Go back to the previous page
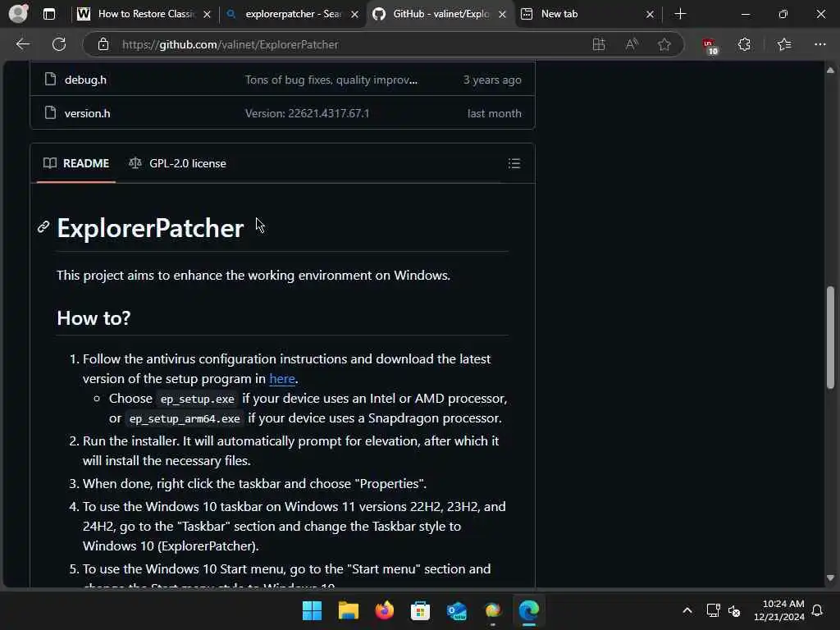The width and height of the screenshot is (840, 630). click(x=22, y=44)
